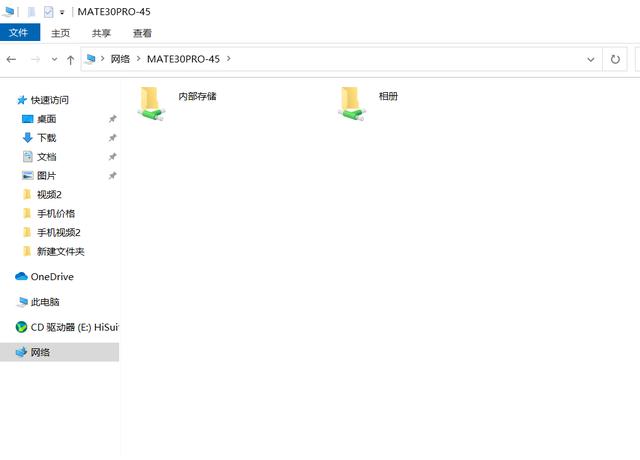640x460 pixels.
Task: Click the pin icon next to 下载
Action: point(112,138)
